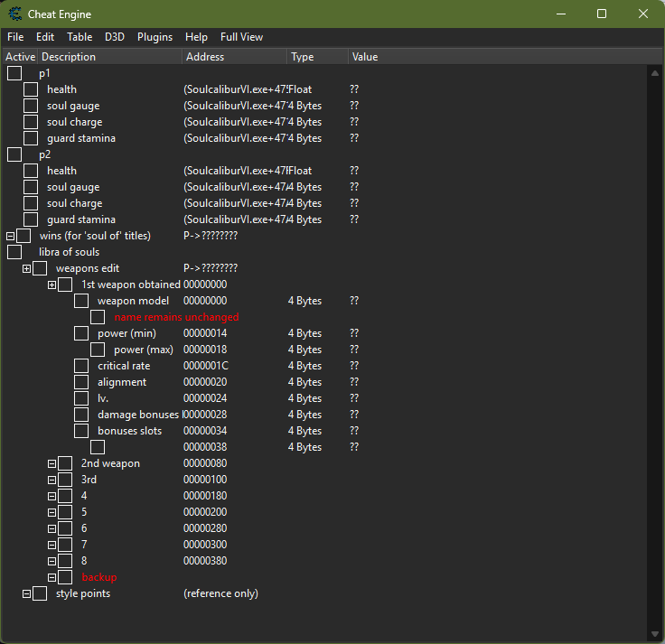
Task: Collapse the 3rd weapon node
Action: point(52,480)
